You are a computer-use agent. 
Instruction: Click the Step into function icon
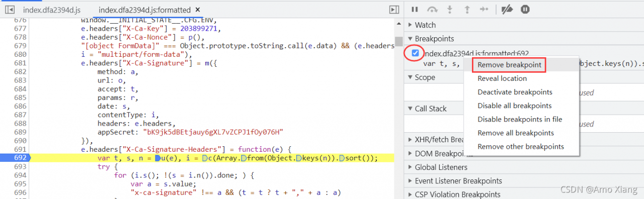tap(449, 9)
